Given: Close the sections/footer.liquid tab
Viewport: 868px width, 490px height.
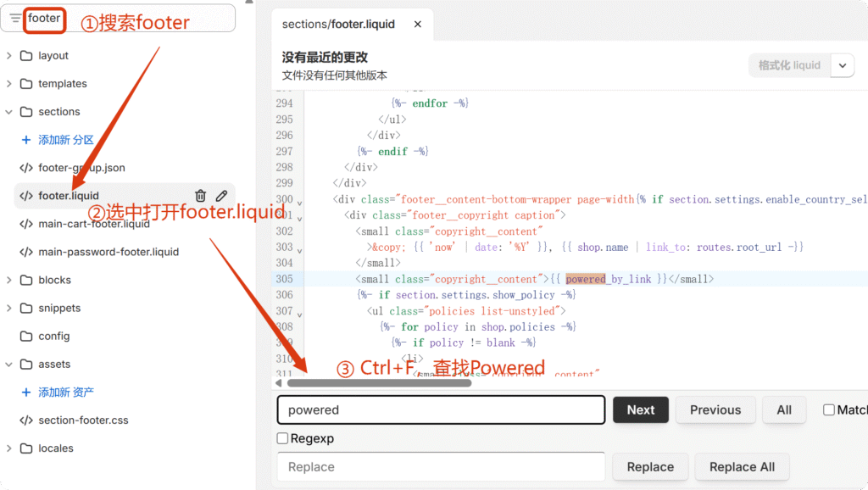Looking at the screenshot, I should tap(417, 25).
